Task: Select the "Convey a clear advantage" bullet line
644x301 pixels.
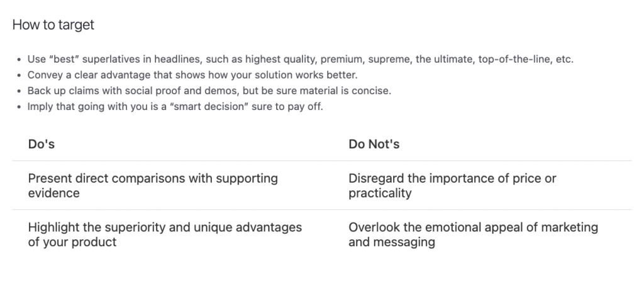Action: point(192,75)
